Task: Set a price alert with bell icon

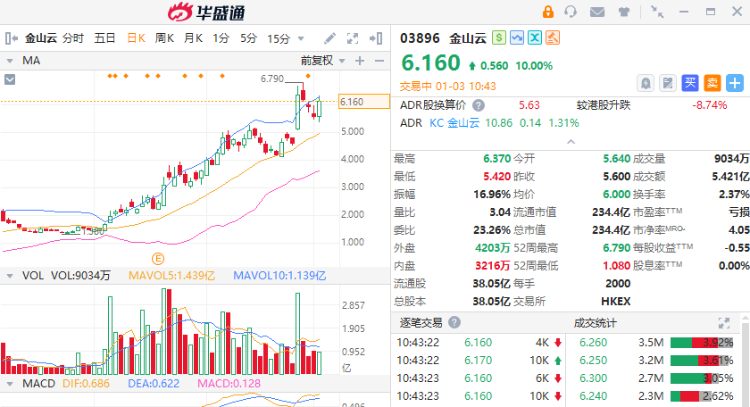Action: [646, 83]
